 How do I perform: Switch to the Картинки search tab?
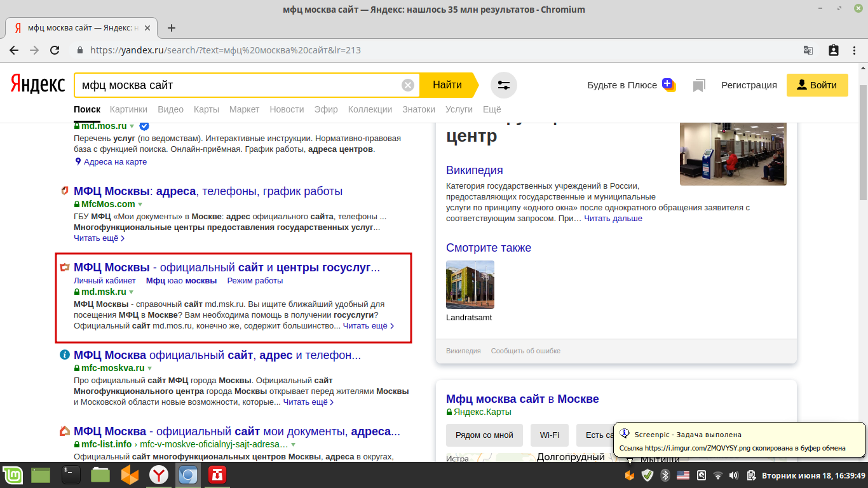point(128,109)
